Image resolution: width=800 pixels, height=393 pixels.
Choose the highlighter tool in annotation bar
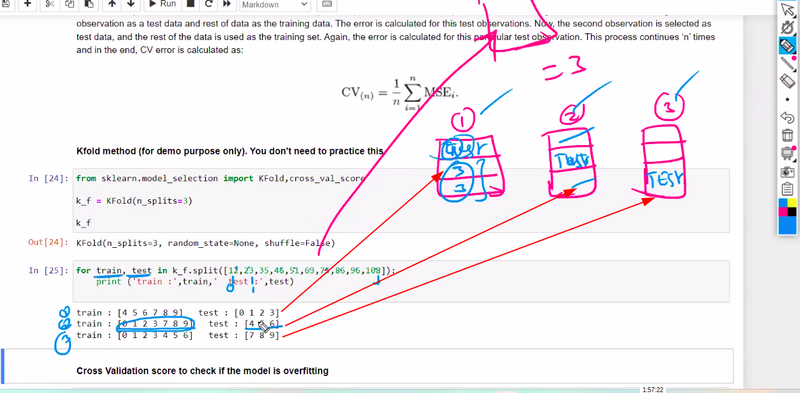pos(788,45)
